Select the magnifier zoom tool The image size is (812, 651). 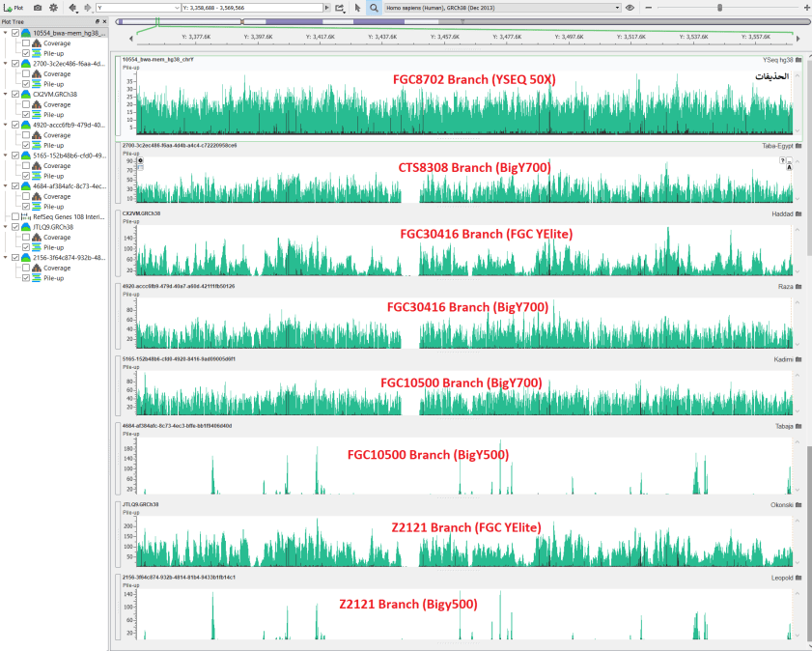tap(372, 7)
